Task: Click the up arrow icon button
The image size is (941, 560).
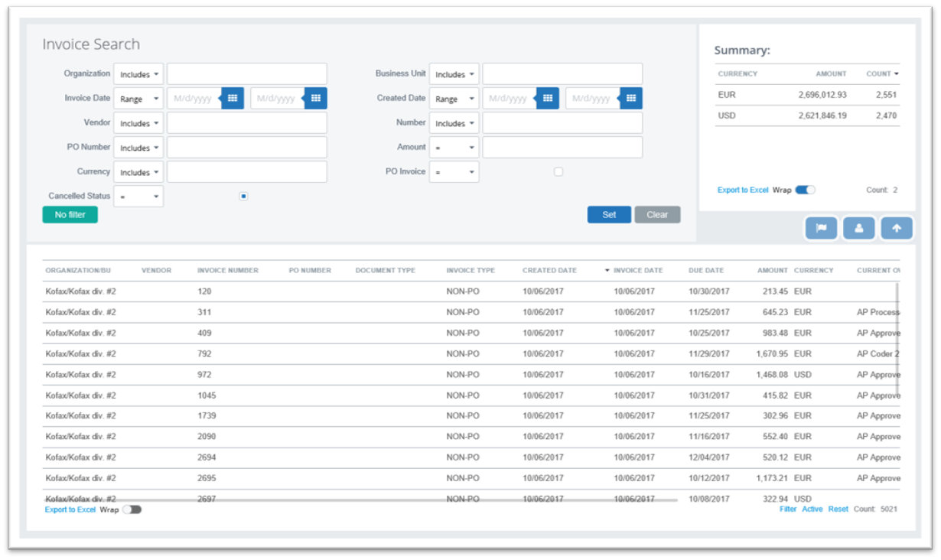Action: 897,228
